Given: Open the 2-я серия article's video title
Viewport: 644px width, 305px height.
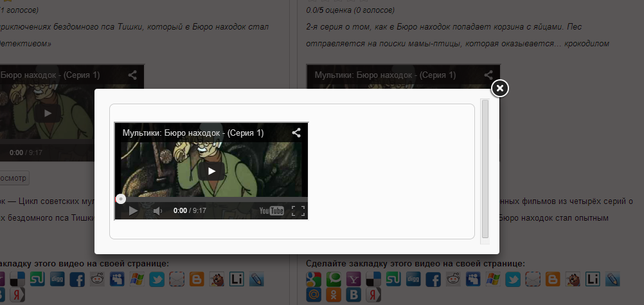Looking at the screenshot, I should 385,75.
